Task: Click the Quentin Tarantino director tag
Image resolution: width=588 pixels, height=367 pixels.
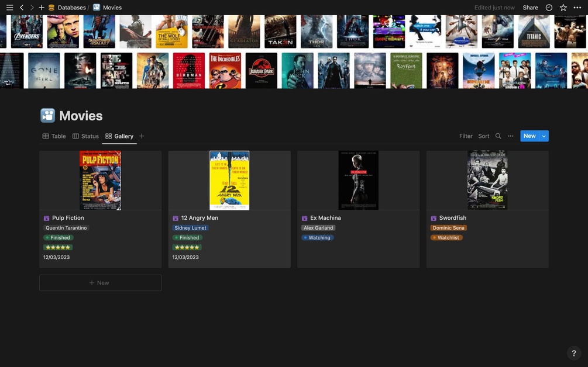Action: 66,228
